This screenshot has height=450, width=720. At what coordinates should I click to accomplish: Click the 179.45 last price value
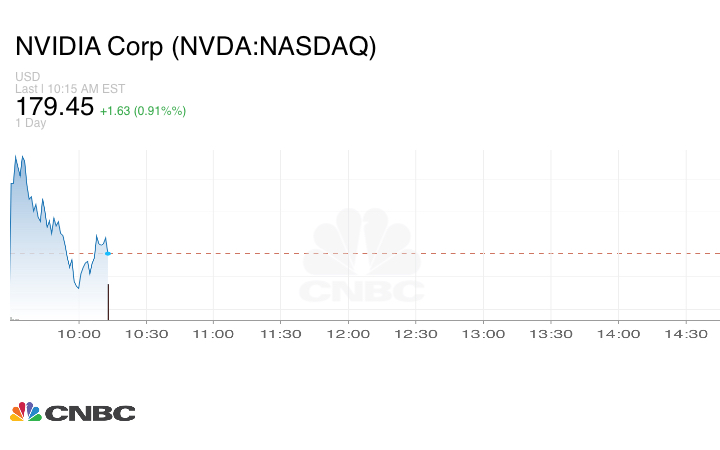click(54, 106)
